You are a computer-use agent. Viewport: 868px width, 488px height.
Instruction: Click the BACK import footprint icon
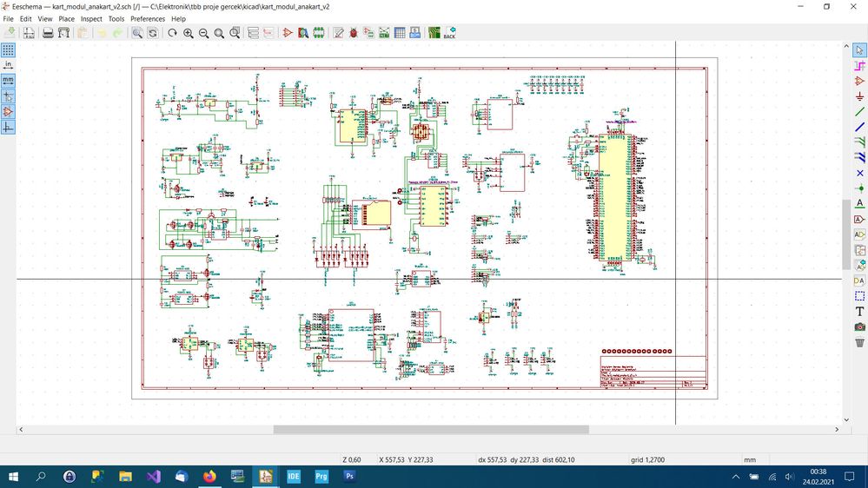coord(449,33)
